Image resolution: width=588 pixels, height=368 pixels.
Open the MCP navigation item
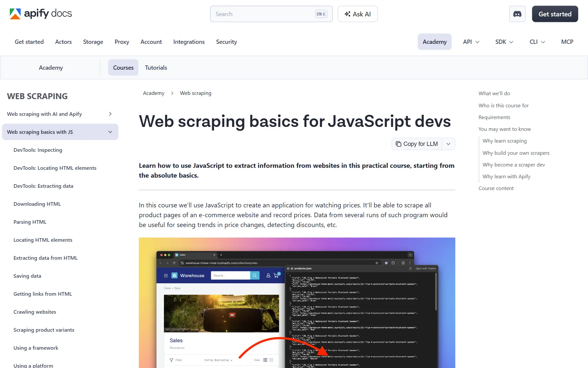click(x=567, y=42)
